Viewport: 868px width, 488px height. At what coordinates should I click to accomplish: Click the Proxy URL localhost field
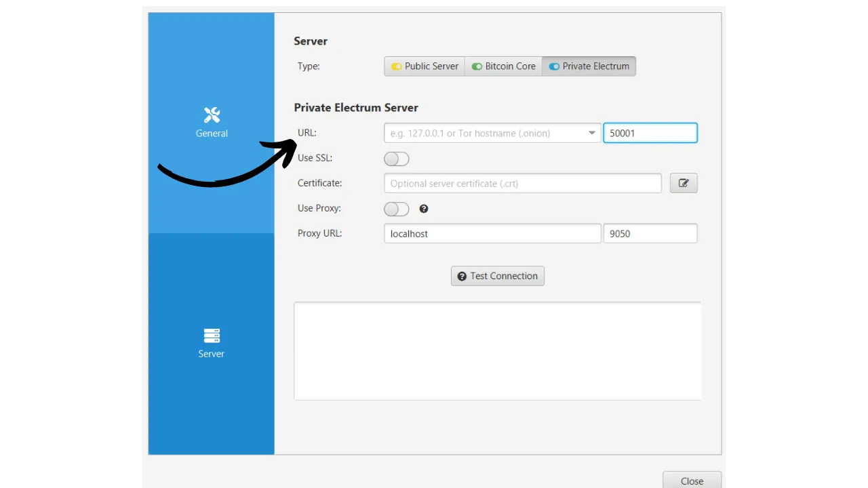coord(492,234)
